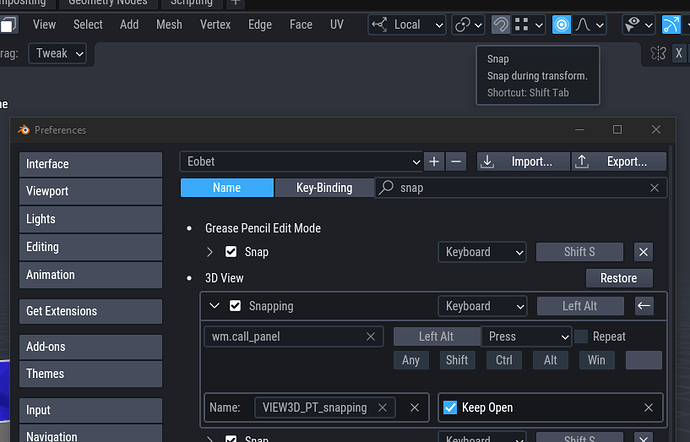Add a new workspace tab
This screenshot has width=690, height=442.
[x=235, y=3]
